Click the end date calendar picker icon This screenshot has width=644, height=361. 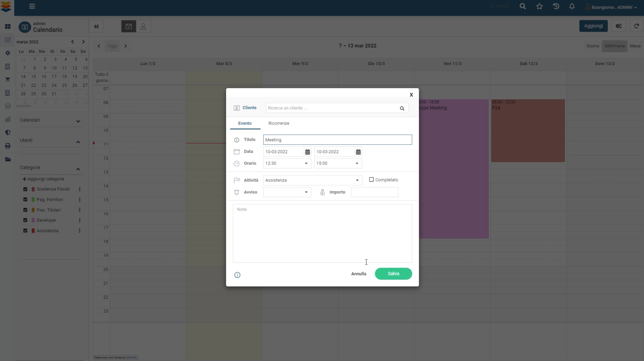tap(358, 152)
